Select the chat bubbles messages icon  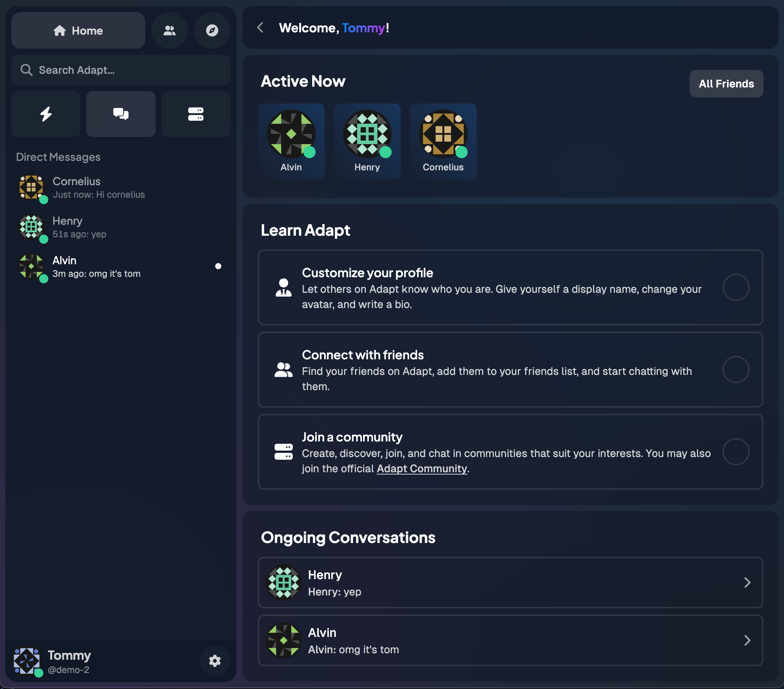coord(121,114)
